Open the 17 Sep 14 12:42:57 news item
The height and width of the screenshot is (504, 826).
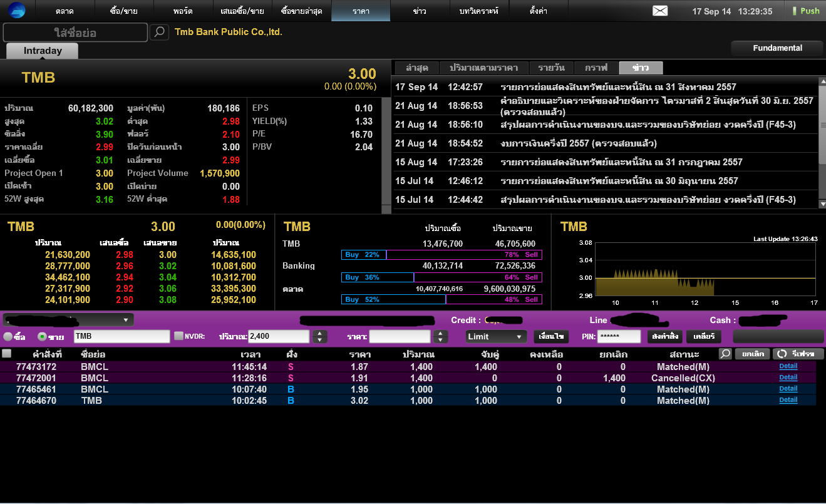click(605, 87)
